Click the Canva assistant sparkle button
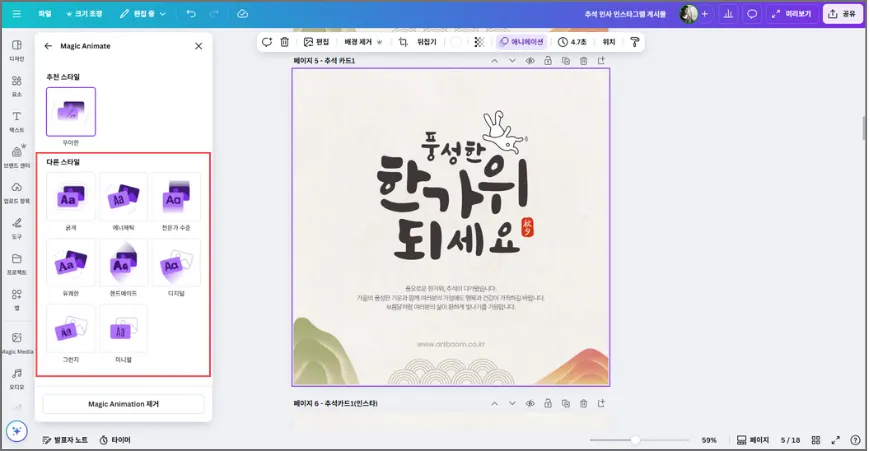 pos(17,430)
